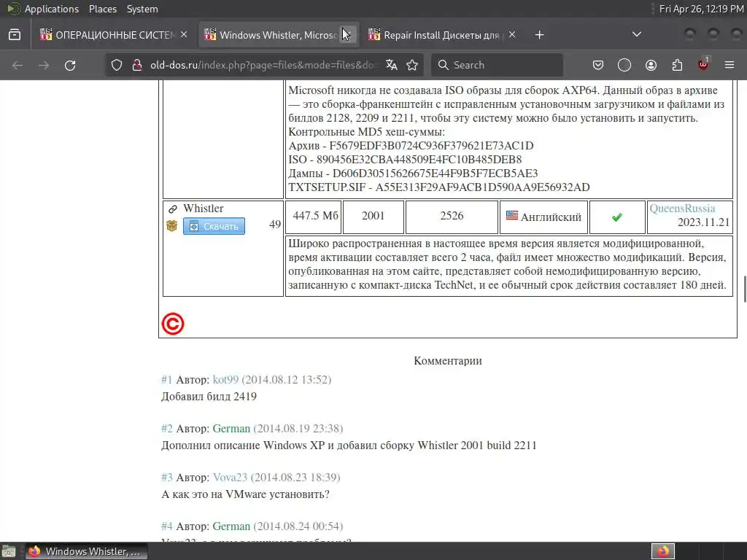Close the Repair Install tab

(512, 35)
